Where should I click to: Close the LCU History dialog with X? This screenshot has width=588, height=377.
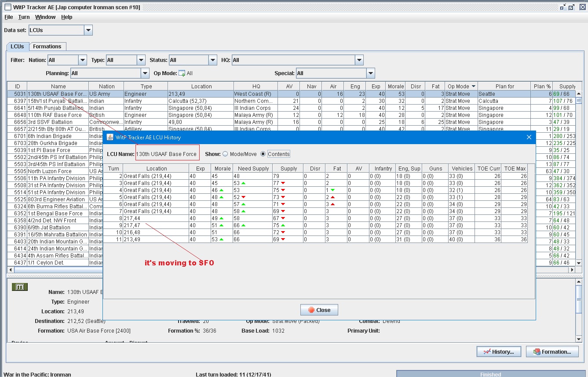pyautogui.click(x=529, y=137)
